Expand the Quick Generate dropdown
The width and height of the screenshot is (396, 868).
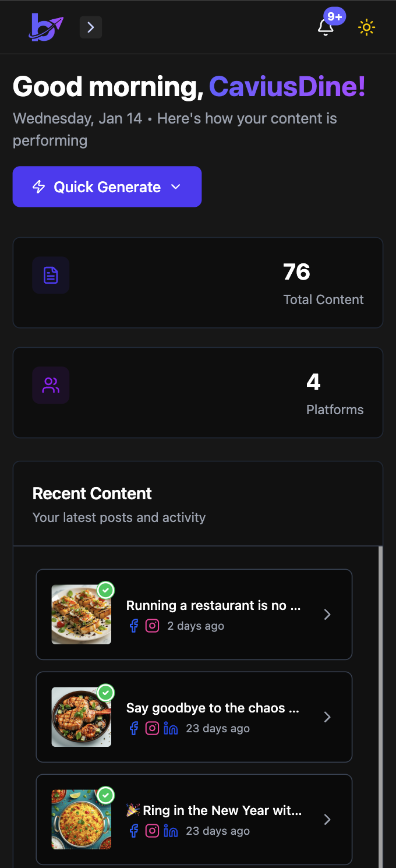pos(175,186)
